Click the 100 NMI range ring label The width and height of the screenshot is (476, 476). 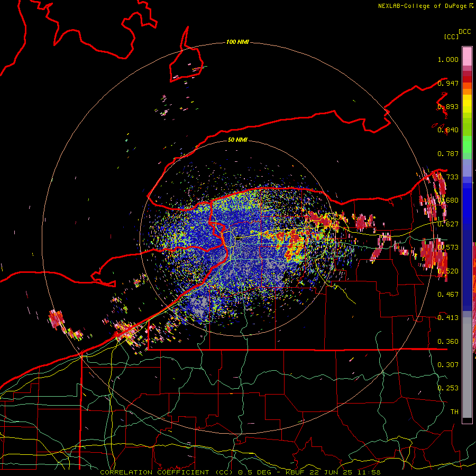point(237,42)
